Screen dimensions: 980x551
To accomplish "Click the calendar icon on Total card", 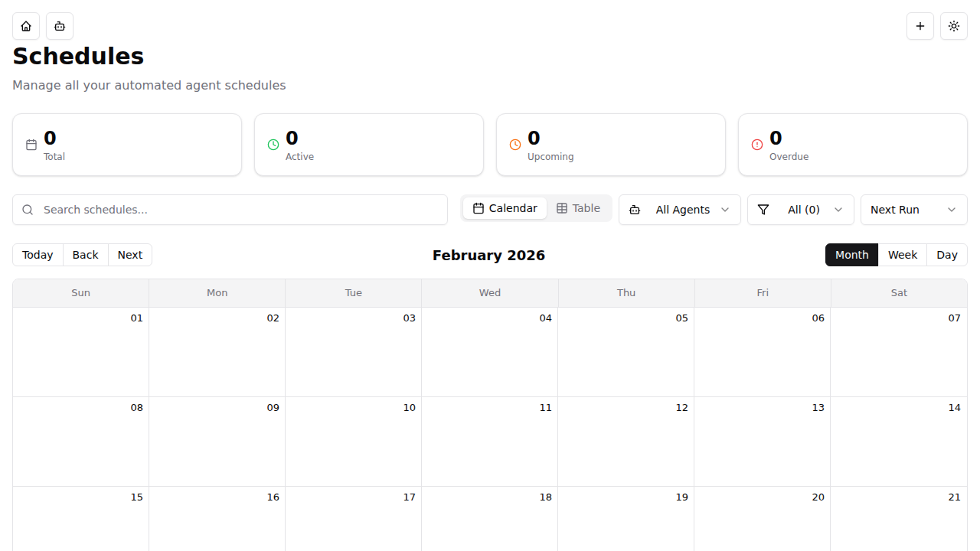I will point(31,145).
